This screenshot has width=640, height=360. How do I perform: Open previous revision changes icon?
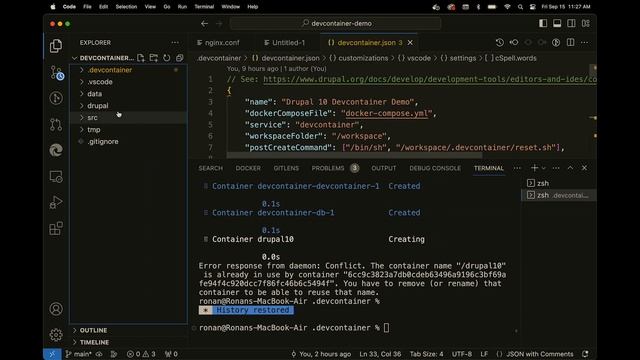click(x=514, y=42)
